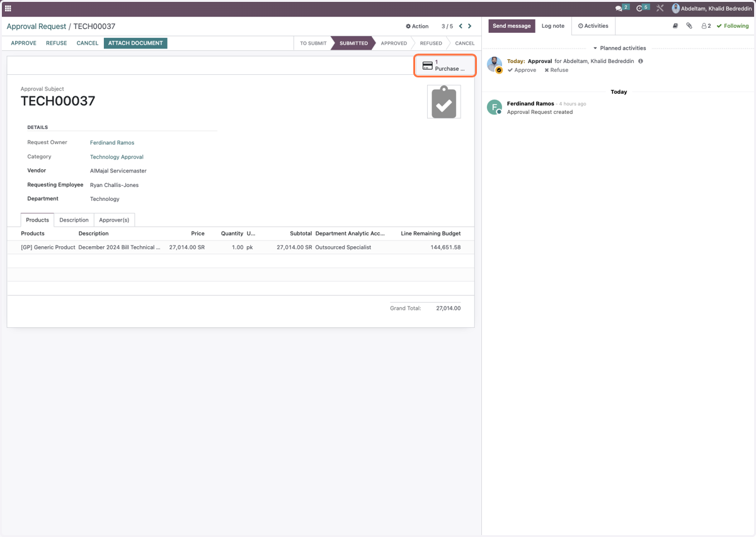Sort by Quantity column header
This screenshot has height=537, width=756.
pos(232,234)
